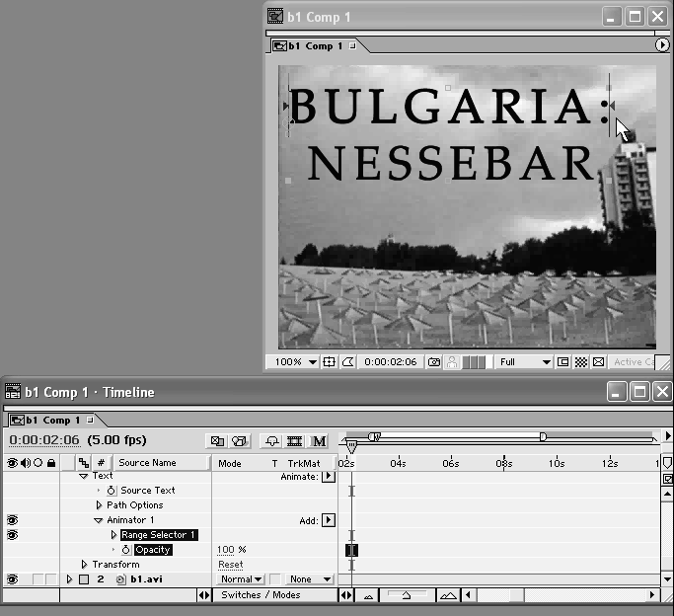This screenshot has width=674, height=616.
Task: Open the Animate popup arrow button
Action: (330, 476)
